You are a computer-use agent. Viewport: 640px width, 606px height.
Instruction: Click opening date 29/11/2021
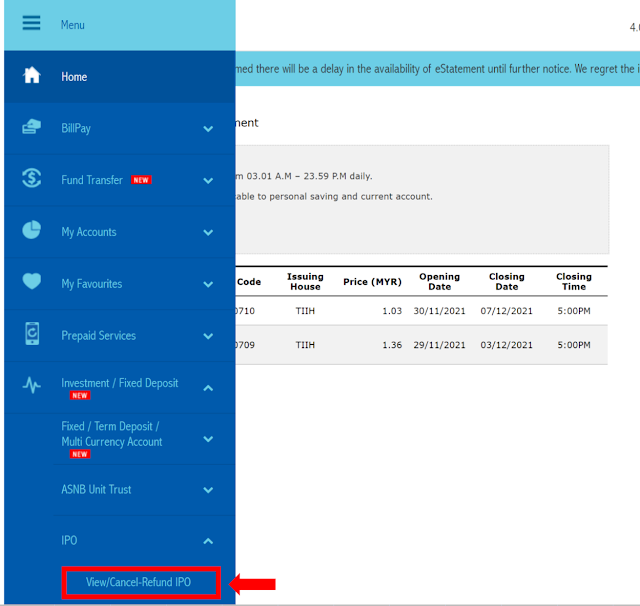440,345
